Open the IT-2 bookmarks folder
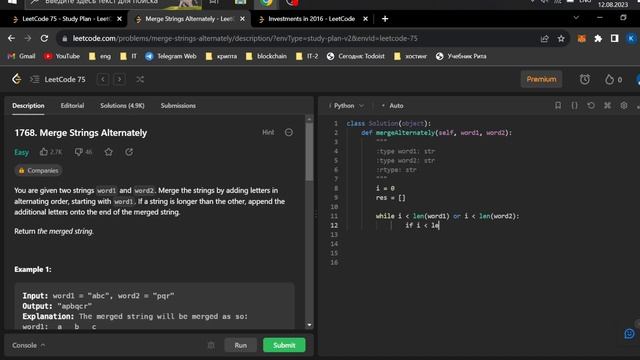The width and height of the screenshot is (640, 360). [307, 56]
